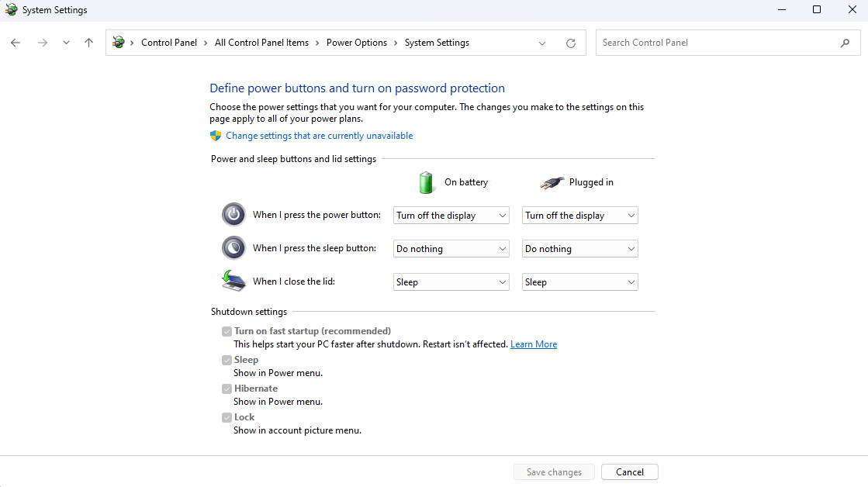868x487 pixels.
Task: Click the green battery icon
Action: click(427, 183)
